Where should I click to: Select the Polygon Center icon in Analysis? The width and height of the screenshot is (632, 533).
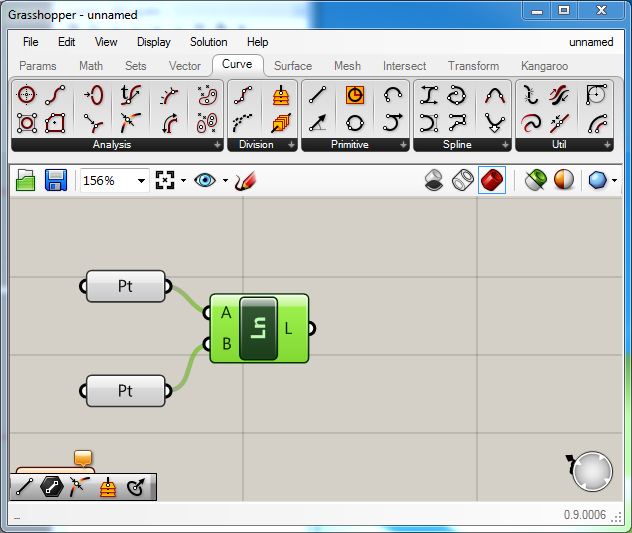(x=55, y=123)
